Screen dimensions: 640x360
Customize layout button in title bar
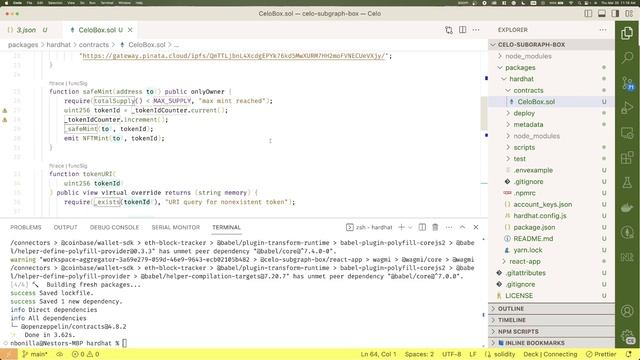point(629,13)
